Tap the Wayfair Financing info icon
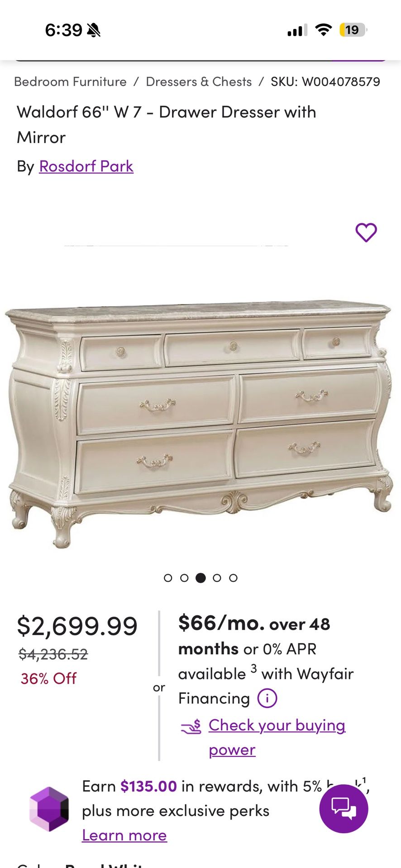The image size is (401, 868). tap(267, 698)
